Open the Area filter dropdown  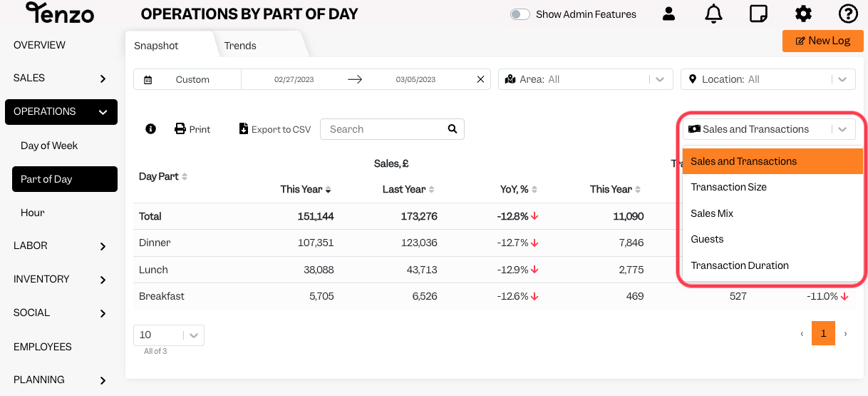coord(585,79)
